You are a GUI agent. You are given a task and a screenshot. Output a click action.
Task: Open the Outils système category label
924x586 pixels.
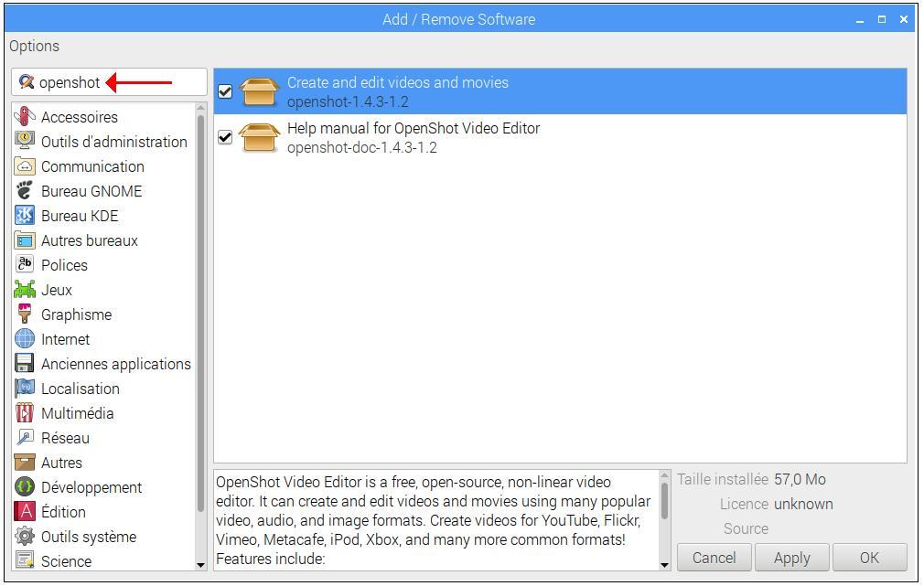pyautogui.click(x=89, y=538)
